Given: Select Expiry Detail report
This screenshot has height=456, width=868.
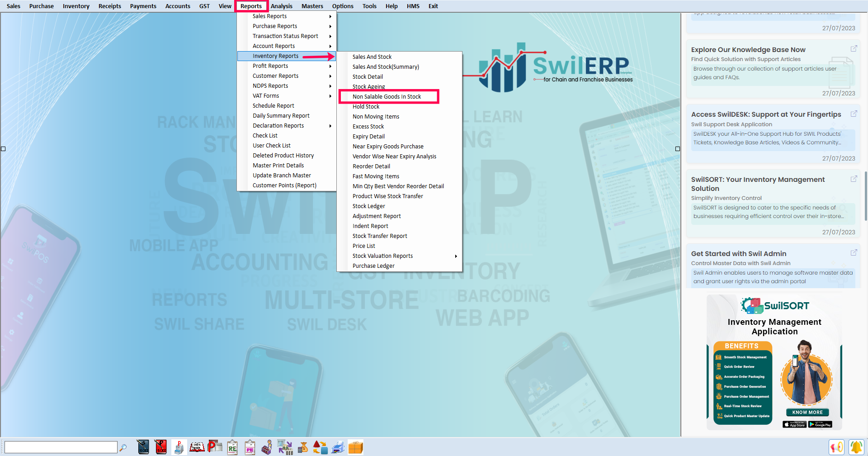Looking at the screenshot, I should point(400,137).
